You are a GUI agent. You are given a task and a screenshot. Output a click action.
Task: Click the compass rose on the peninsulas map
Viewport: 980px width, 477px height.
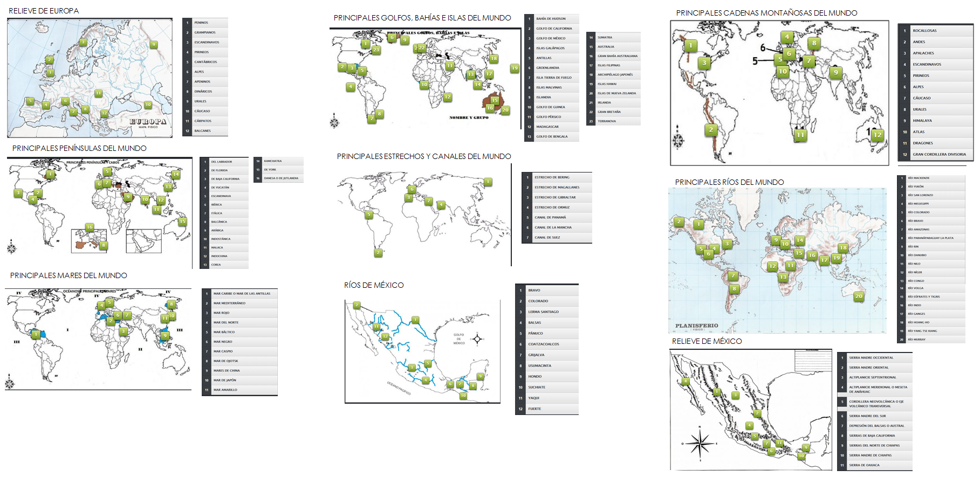(x=12, y=248)
